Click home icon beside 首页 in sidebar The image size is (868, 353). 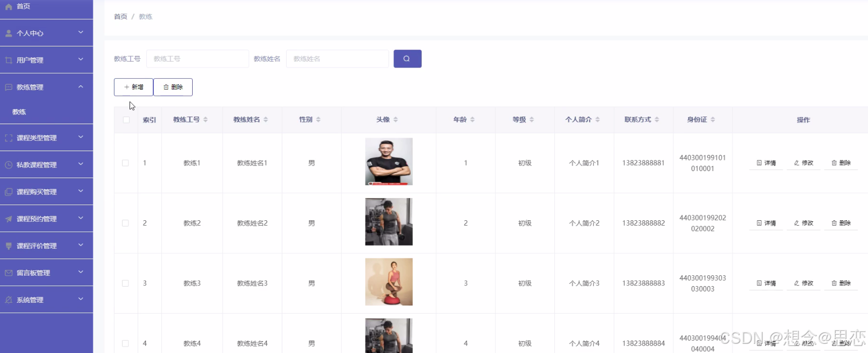(9, 6)
